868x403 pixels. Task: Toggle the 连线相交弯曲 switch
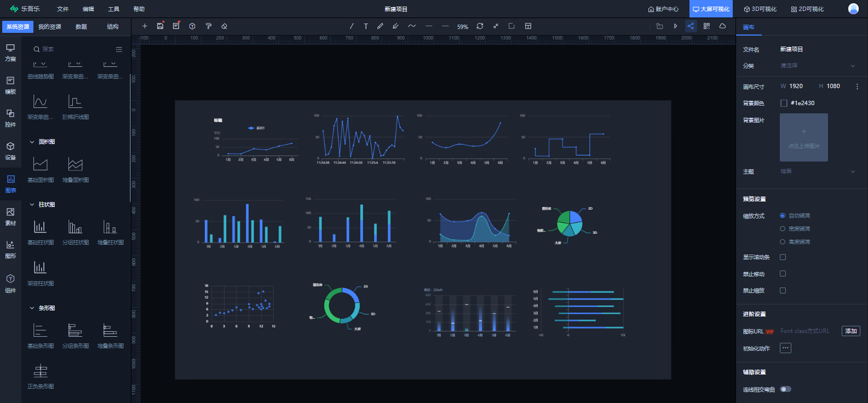click(x=786, y=389)
